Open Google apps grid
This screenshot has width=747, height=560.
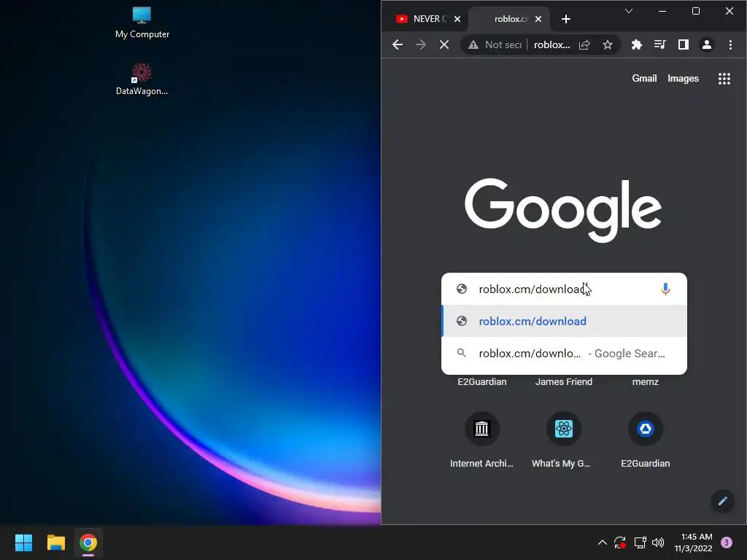coord(724,79)
